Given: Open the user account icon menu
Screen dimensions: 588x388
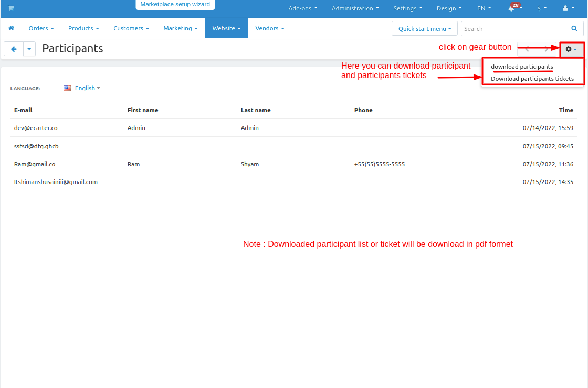Looking at the screenshot, I should point(568,8).
